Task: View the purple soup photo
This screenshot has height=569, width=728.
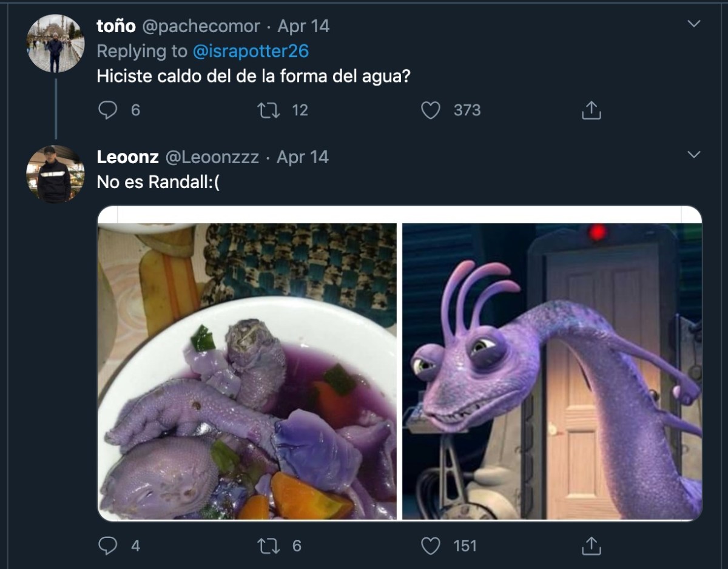Action: 247,371
